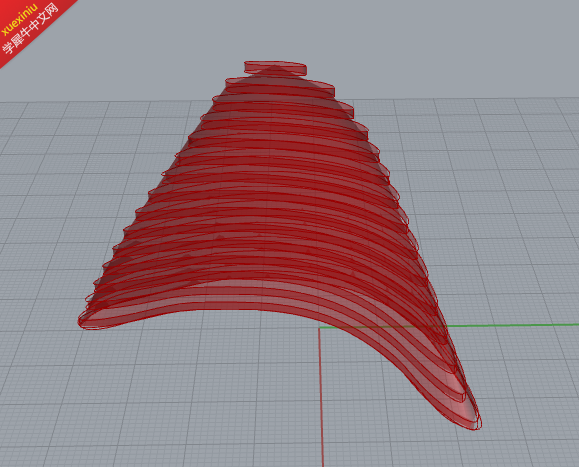Click the 学犀牛中文网 watermark label
This screenshot has width=579, height=467.
(x=30, y=29)
